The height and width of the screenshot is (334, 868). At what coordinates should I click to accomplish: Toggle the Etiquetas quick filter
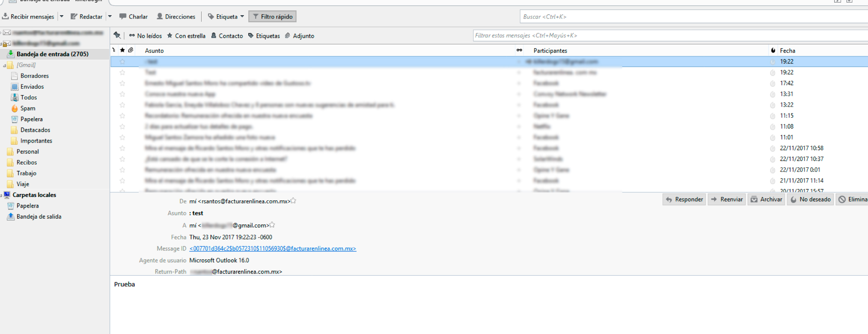pos(264,36)
